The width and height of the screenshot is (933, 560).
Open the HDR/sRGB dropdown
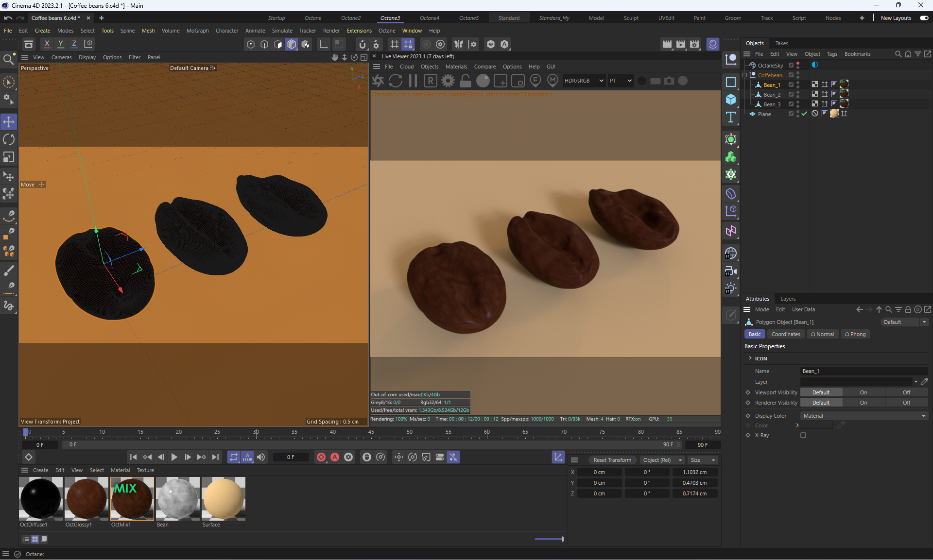(583, 81)
